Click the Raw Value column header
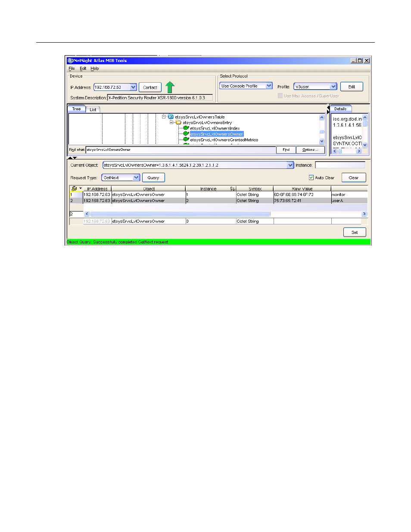This screenshot has width=411, height=532. 302,189
